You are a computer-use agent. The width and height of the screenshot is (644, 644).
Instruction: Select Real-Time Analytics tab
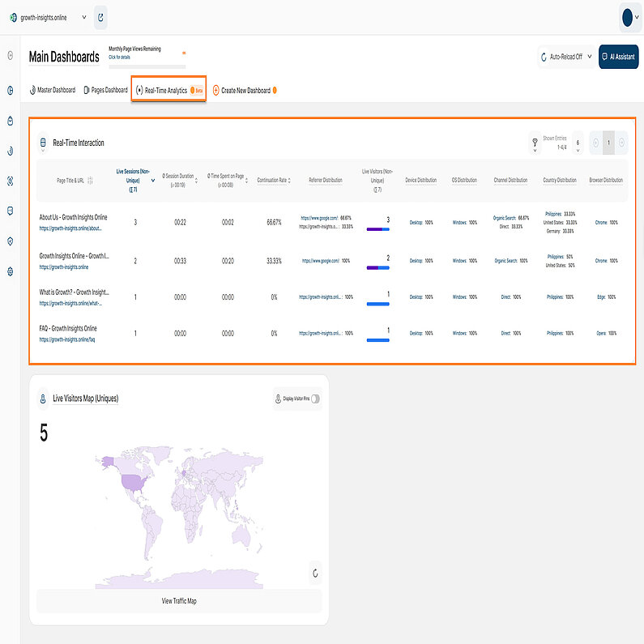(168, 90)
